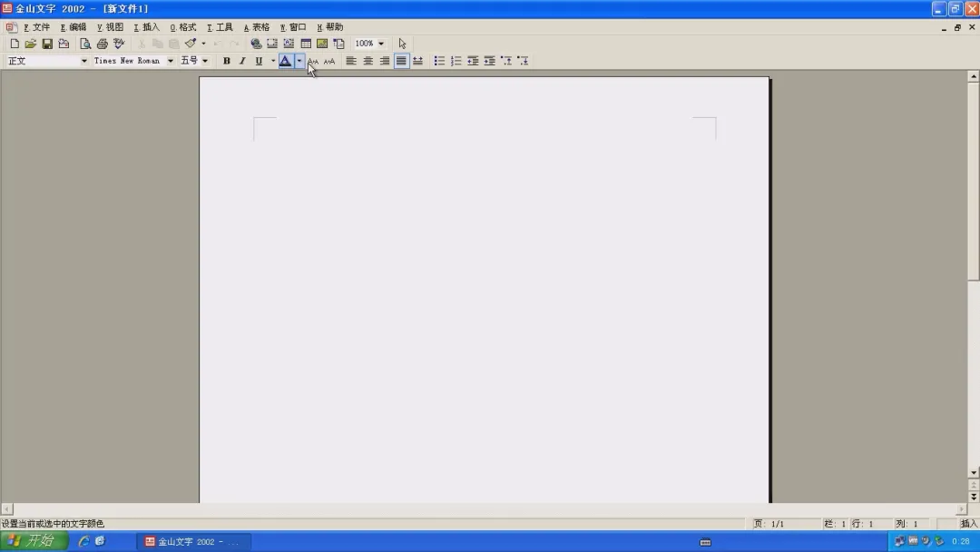This screenshot has height=552, width=980.
Task: Open a file using folder icon
Action: 30,44
